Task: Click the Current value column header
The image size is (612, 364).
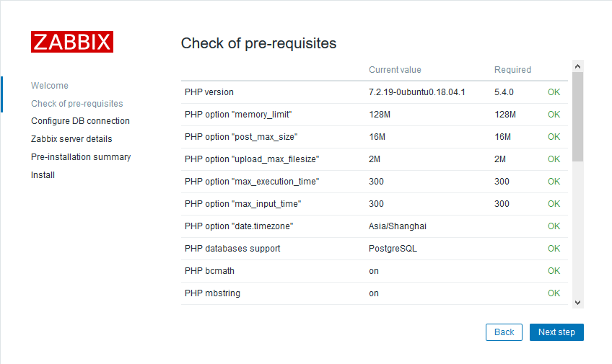Action: pos(395,70)
